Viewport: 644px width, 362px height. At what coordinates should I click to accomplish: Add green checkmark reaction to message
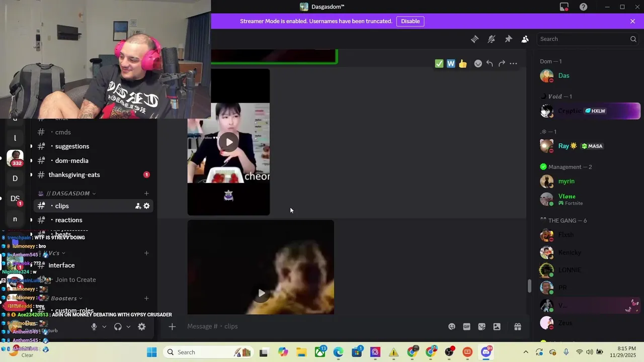(x=439, y=63)
